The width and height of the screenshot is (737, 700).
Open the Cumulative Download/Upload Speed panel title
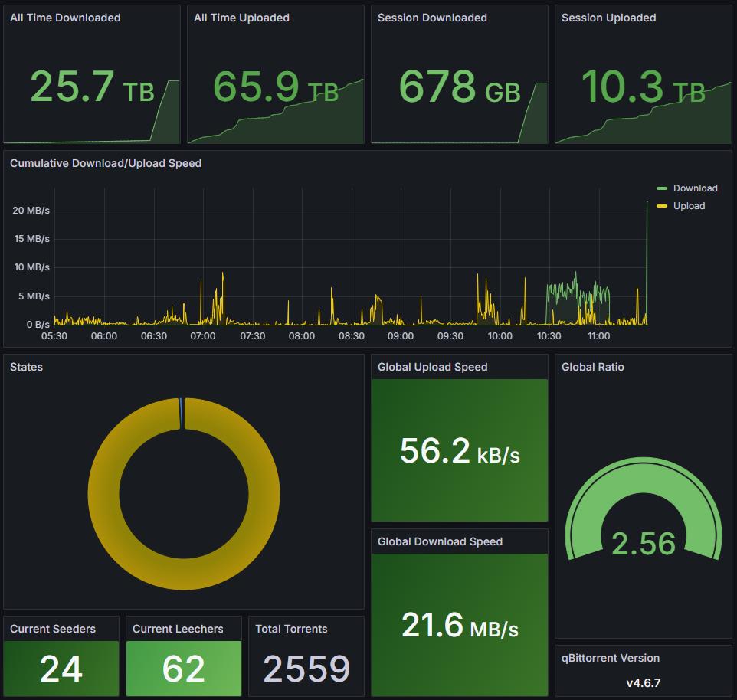click(106, 163)
